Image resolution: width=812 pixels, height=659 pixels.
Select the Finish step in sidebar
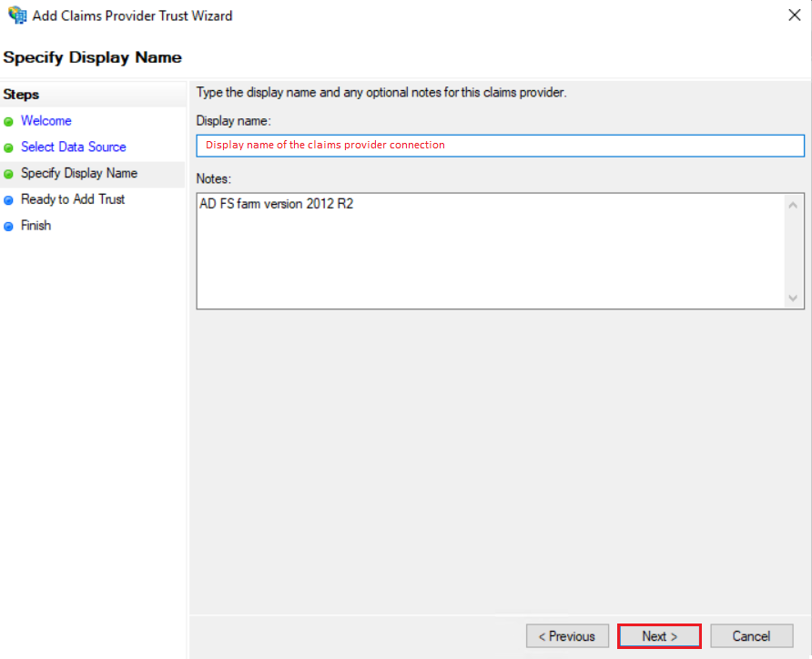pyautogui.click(x=36, y=226)
